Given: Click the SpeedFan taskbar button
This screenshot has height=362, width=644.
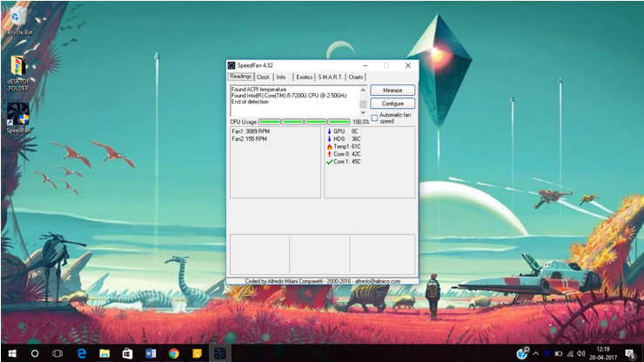Looking at the screenshot, I should (x=219, y=353).
